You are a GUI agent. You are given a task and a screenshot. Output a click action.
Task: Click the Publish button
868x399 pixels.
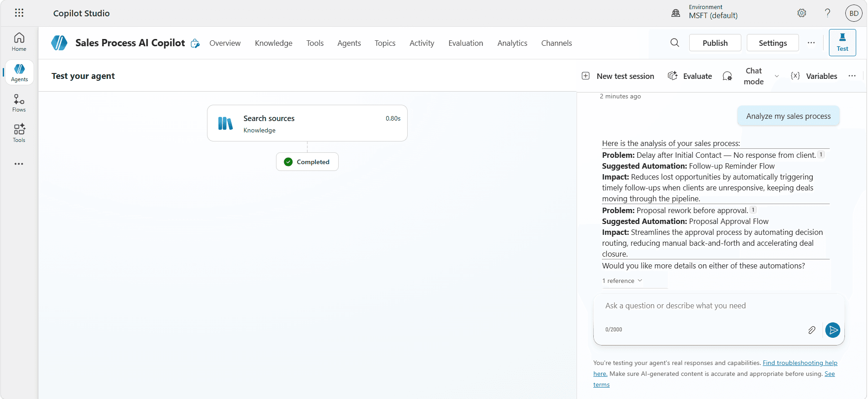715,43
